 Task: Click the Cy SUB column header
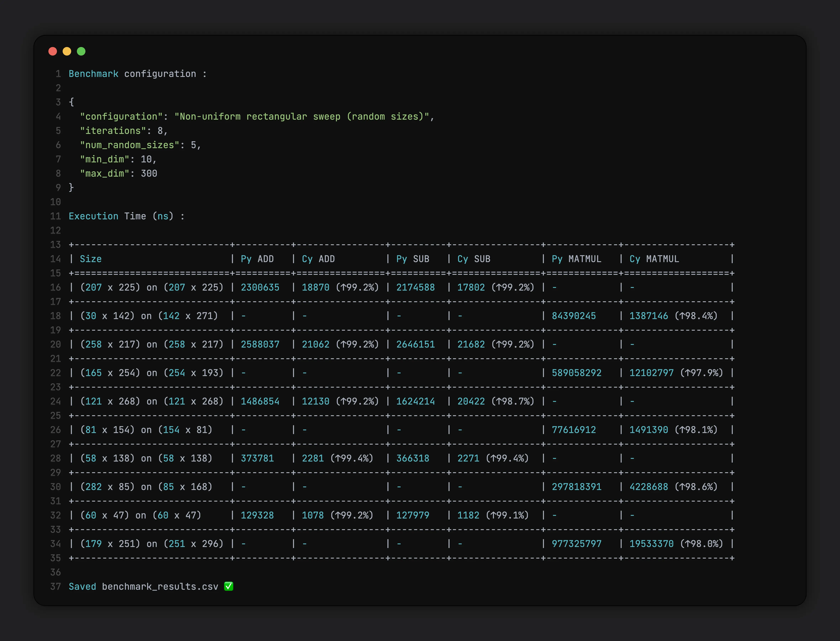(x=474, y=259)
